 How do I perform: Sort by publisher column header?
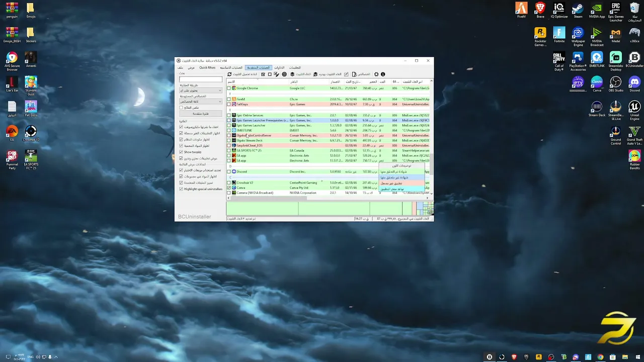pos(308,81)
